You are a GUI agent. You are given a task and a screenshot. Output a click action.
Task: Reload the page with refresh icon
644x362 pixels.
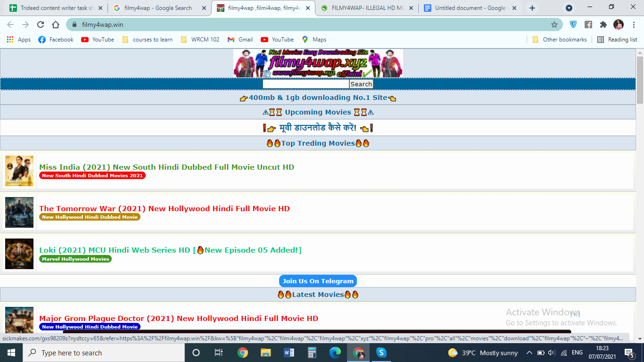(41, 25)
